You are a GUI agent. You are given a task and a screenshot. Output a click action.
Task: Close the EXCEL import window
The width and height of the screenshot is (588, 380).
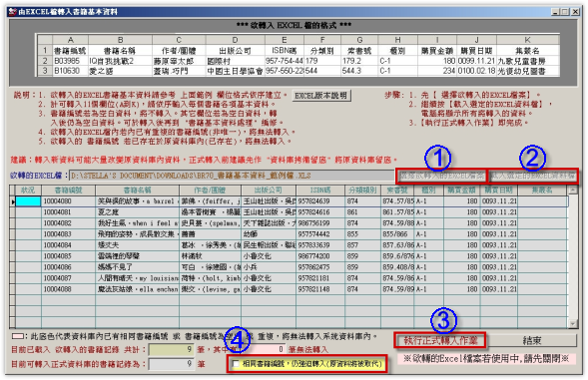click(575, 12)
